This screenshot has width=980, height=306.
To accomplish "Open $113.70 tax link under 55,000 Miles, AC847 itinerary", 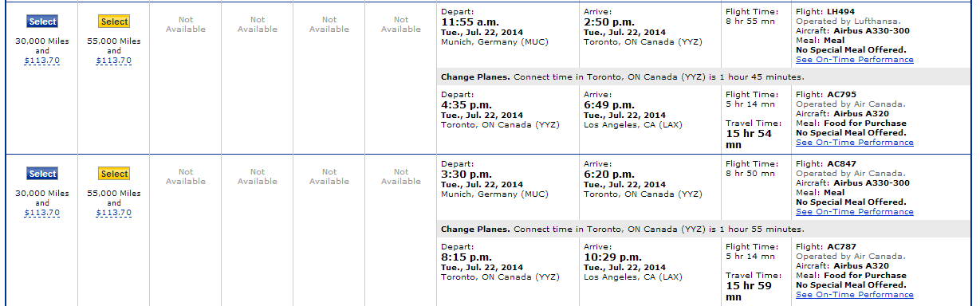I will (x=113, y=213).
